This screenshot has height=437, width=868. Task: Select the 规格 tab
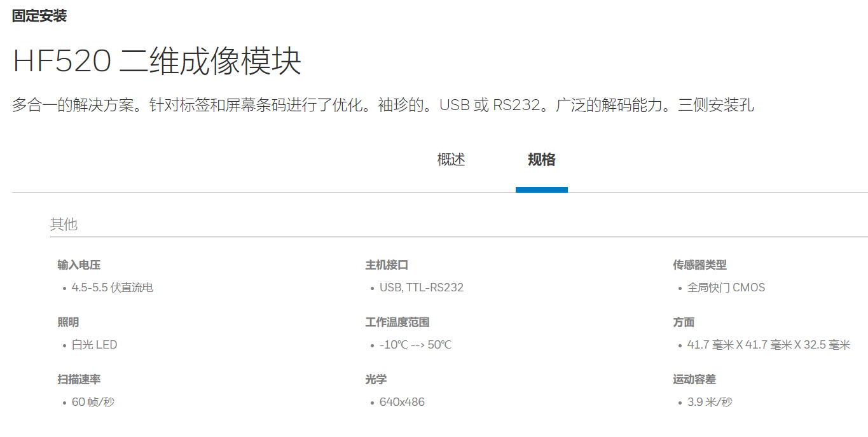pyautogui.click(x=541, y=160)
